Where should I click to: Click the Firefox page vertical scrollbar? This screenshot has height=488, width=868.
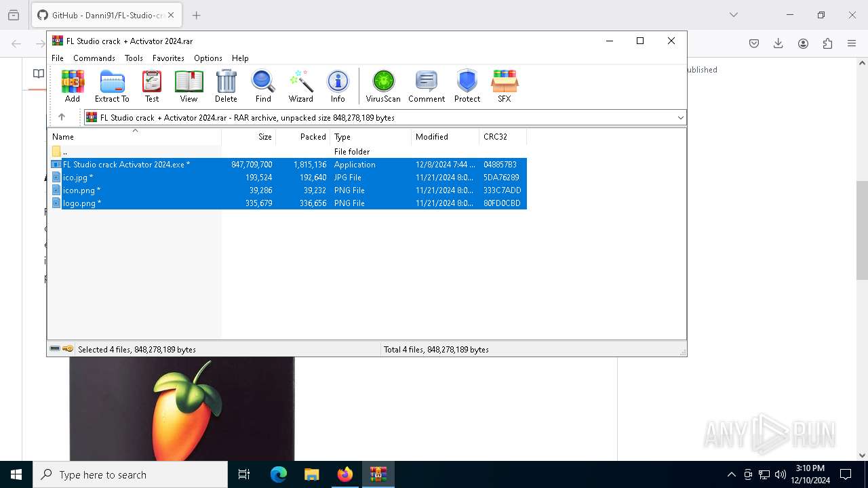862,230
